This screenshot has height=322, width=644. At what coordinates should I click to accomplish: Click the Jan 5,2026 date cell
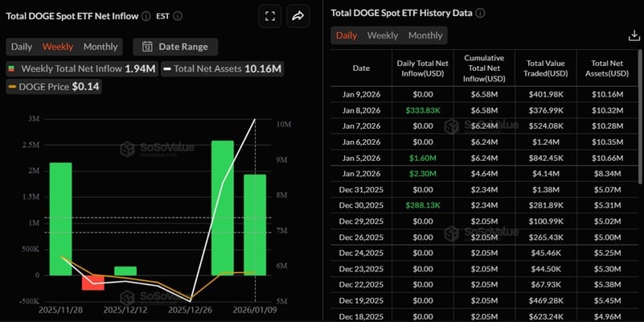point(361,158)
